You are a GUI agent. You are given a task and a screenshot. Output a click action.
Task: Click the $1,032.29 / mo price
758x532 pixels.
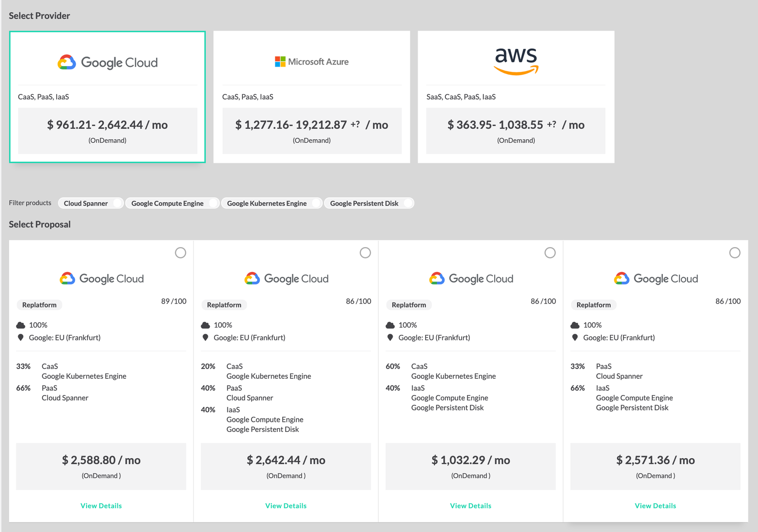pos(471,460)
